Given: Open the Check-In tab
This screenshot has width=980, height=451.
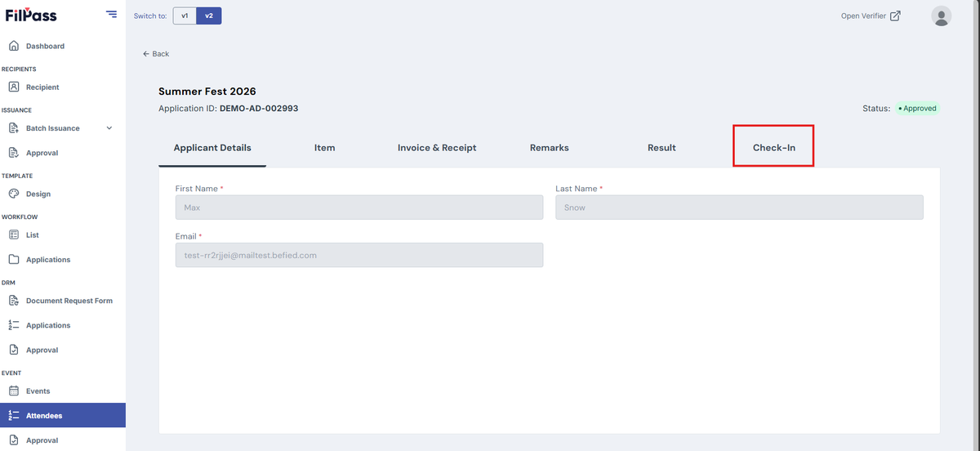Looking at the screenshot, I should [773, 147].
